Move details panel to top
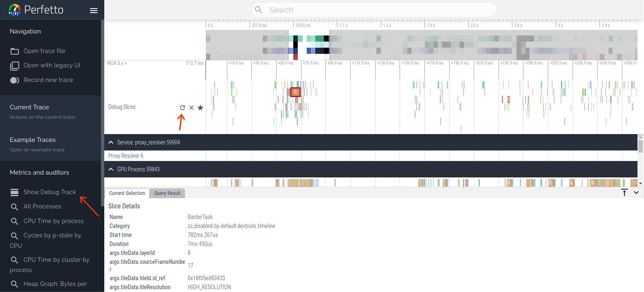The image size is (644, 292). (624, 193)
